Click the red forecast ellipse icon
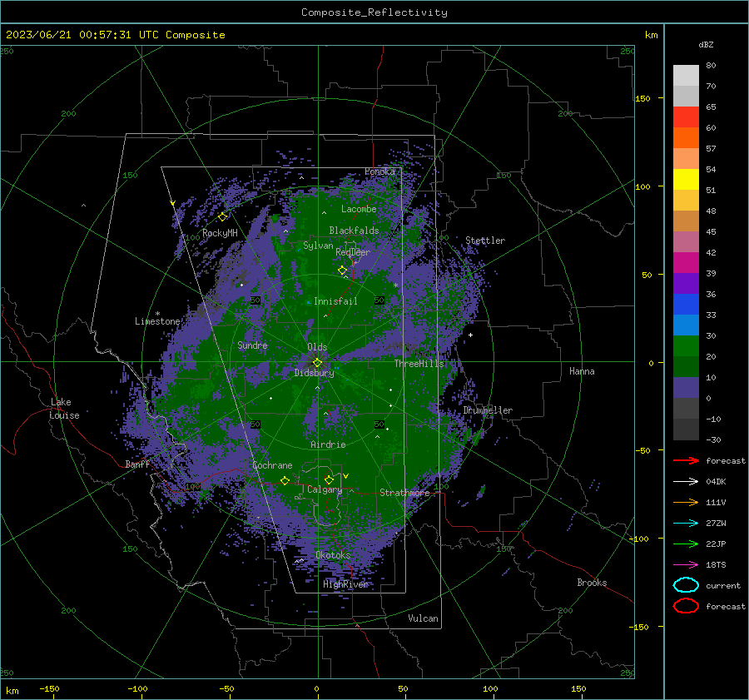The width and height of the screenshot is (749, 700). click(686, 606)
